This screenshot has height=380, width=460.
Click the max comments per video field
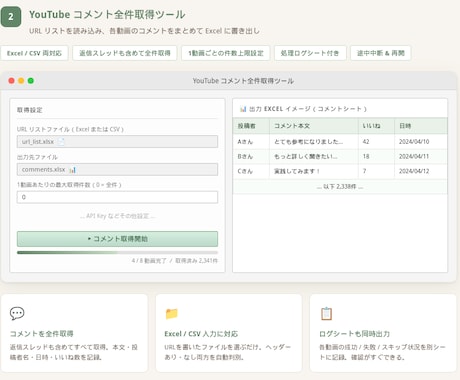(117, 197)
